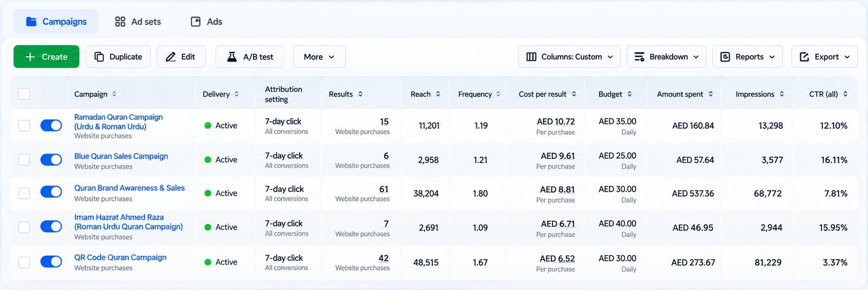The width and height of the screenshot is (868, 290).
Task: Open the QR Code Quran Campaign link
Action: click(x=120, y=257)
